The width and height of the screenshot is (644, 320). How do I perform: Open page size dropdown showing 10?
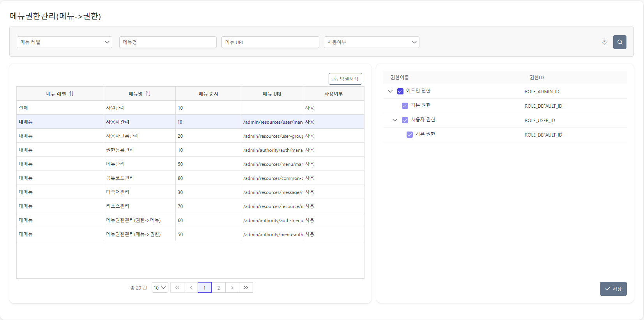tap(160, 288)
